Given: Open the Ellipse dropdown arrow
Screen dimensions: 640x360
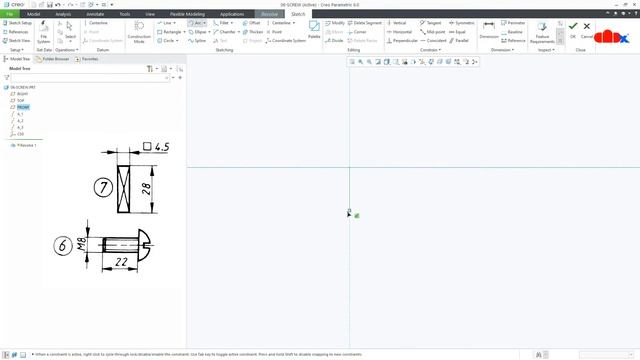Looking at the screenshot, I should tap(209, 32).
